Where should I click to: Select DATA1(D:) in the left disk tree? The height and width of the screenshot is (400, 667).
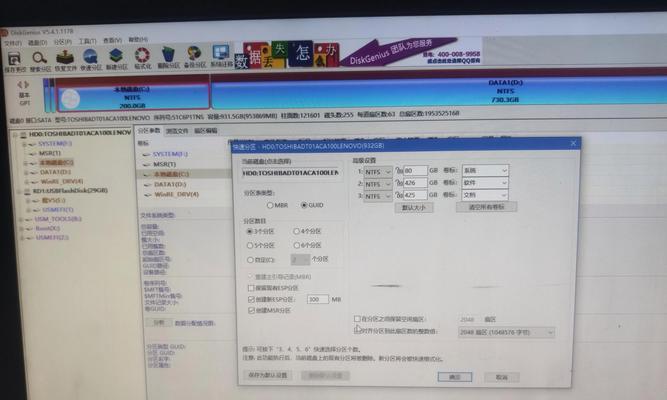[55, 172]
